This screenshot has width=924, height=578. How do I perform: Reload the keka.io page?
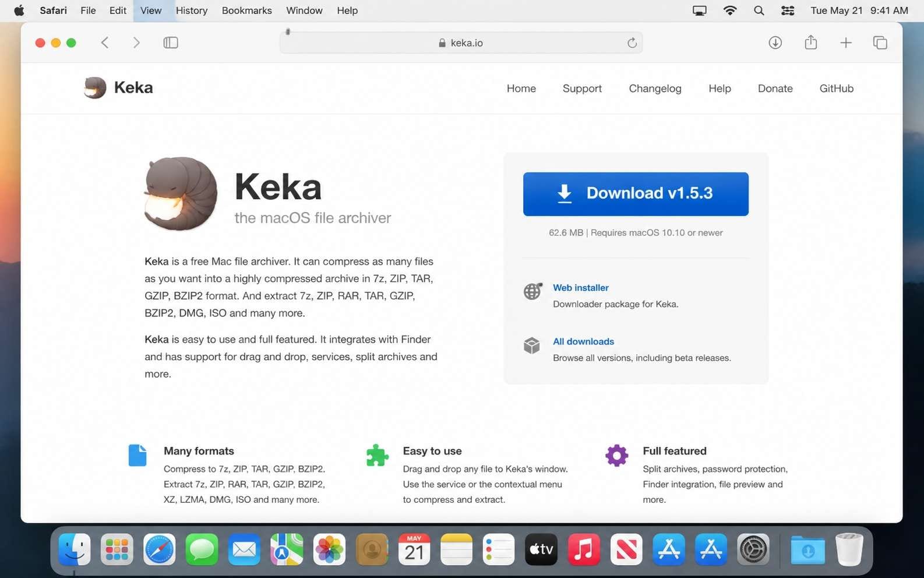(632, 43)
